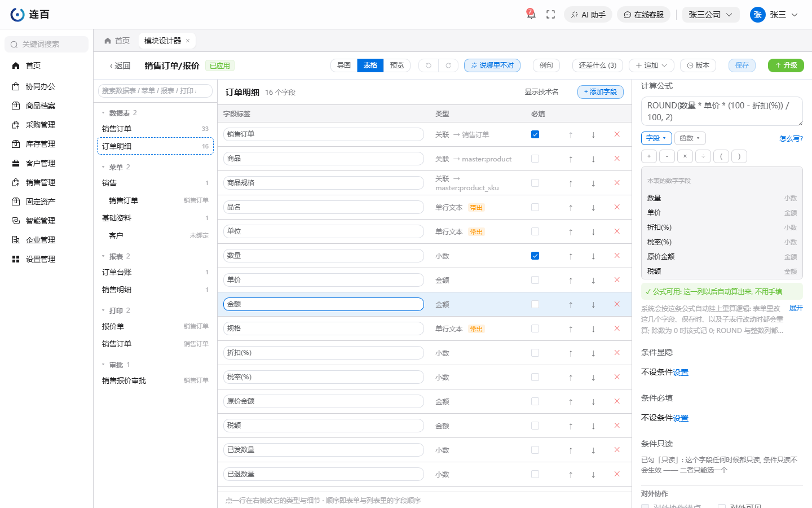The height and width of the screenshot is (508, 812).
Task: Open the 追加 dropdown
Action: [x=651, y=65]
